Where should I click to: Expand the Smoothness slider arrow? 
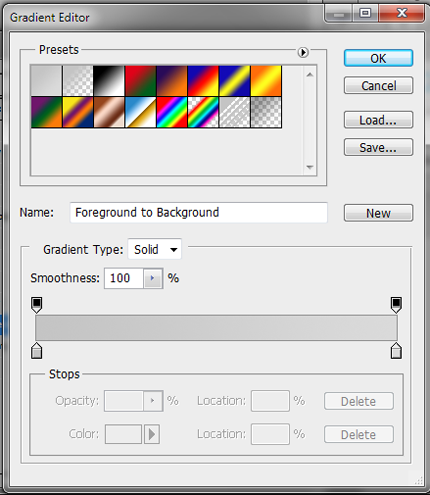coord(153,278)
